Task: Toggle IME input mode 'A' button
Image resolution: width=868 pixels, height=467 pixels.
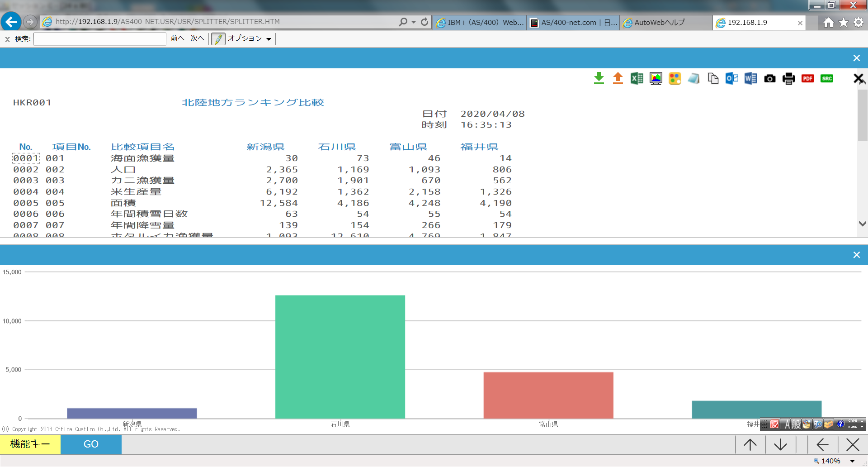Action: [x=787, y=424]
